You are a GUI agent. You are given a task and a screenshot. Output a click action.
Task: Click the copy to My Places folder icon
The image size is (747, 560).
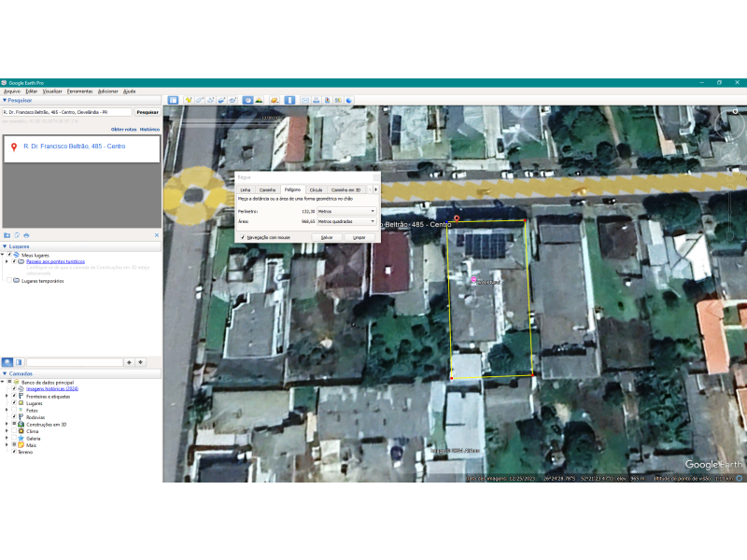pyautogui.click(x=7, y=235)
